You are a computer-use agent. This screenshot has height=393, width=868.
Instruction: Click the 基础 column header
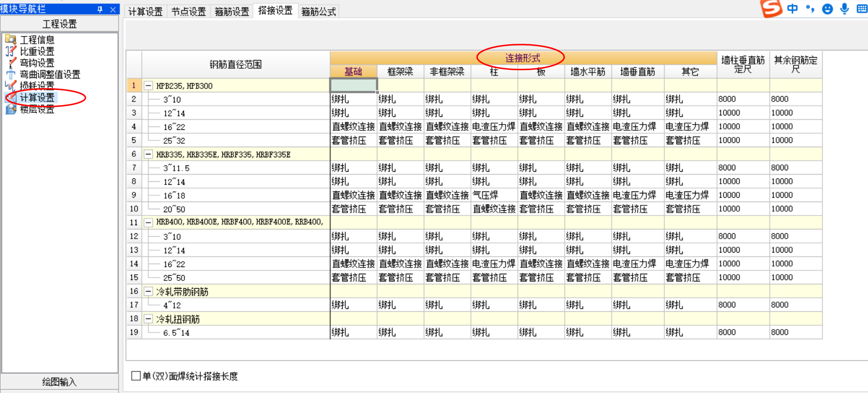(x=353, y=72)
